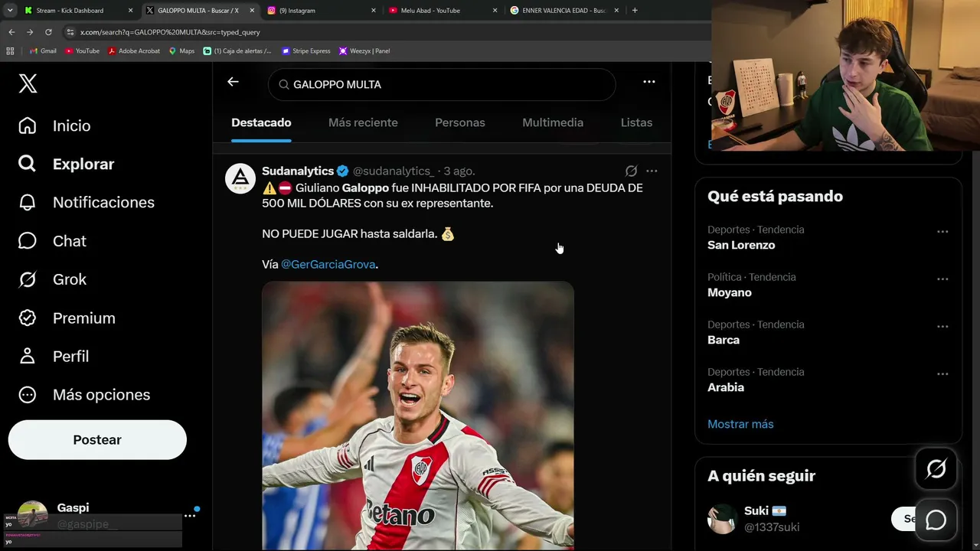The height and width of the screenshot is (551, 980).
Task: Open the Gmail bookmark
Action: click(x=43, y=51)
